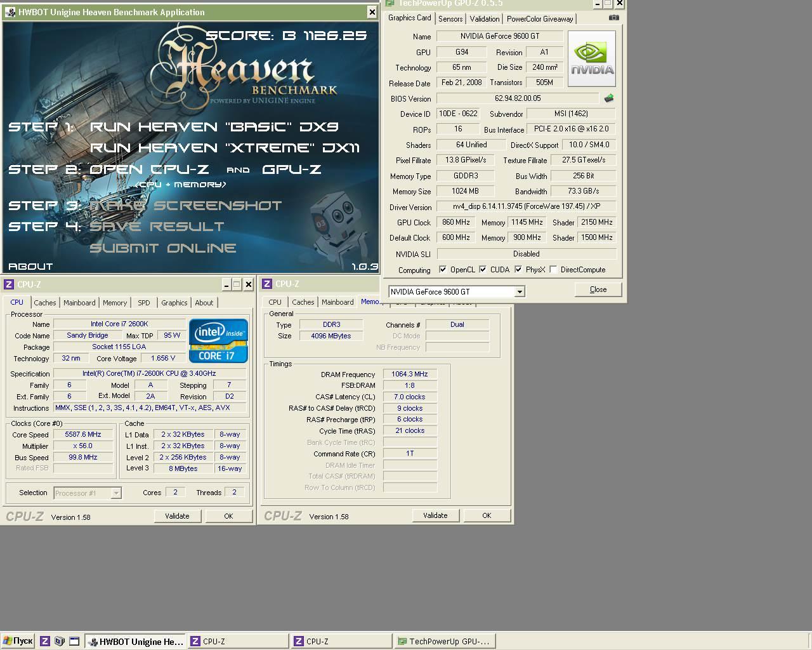Select the Caches tab in right CPU-Z window
The height and width of the screenshot is (650, 812).
[303, 302]
